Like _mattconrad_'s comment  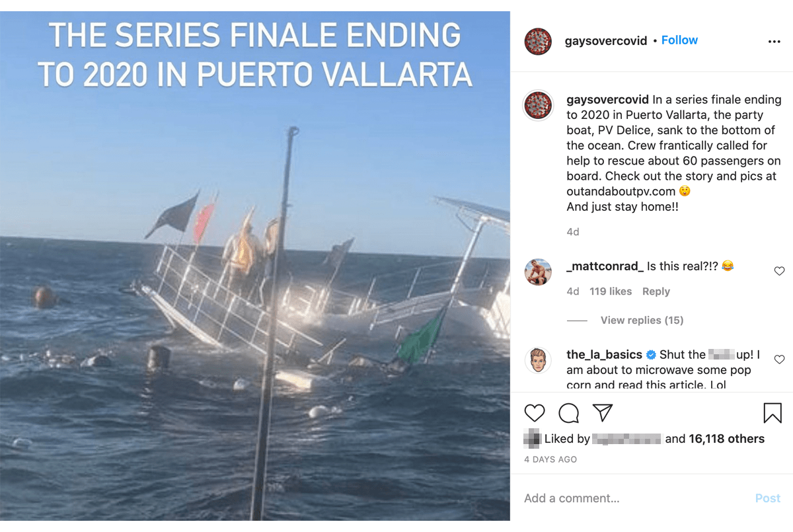779,271
